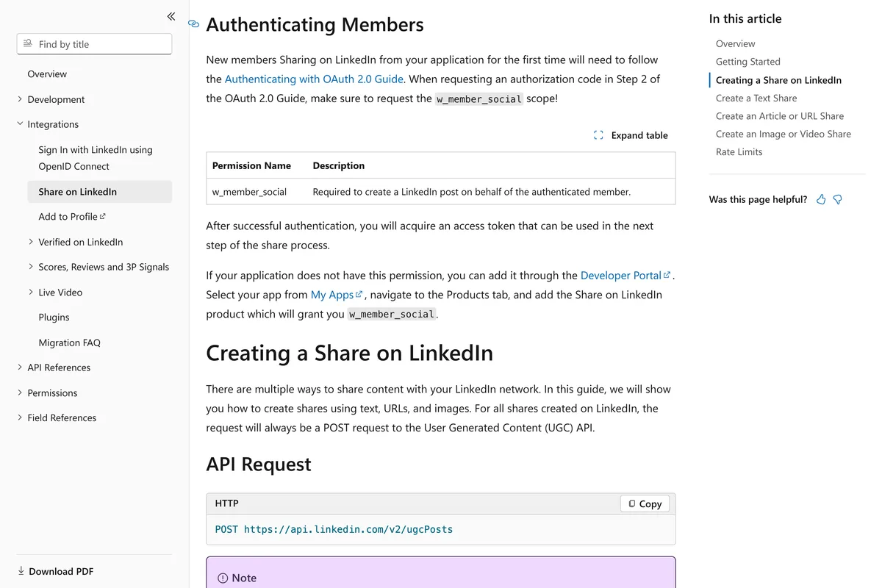Click the Permission Name column header
Image resolution: width=882 pixels, height=588 pixels.
pyautogui.click(x=251, y=165)
